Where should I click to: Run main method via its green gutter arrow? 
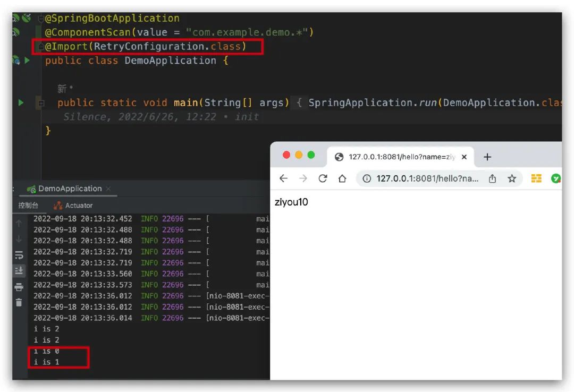click(21, 103)
